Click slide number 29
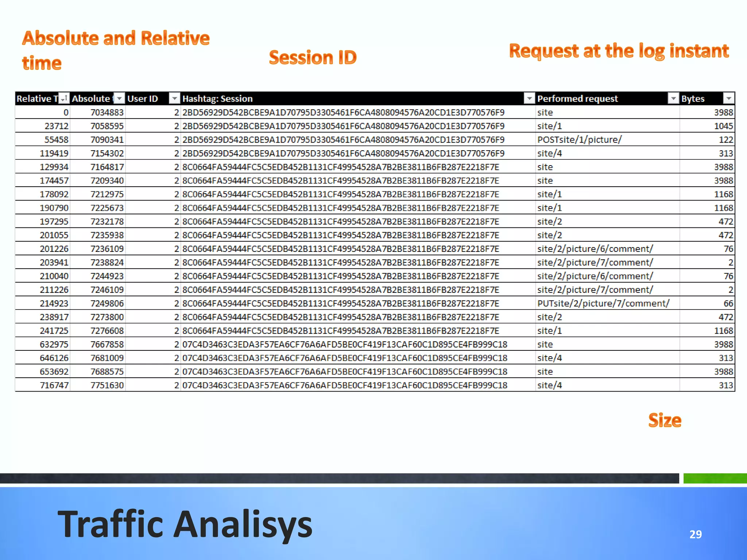Viewport: 747px width, 560px height. tap(696, 534)
